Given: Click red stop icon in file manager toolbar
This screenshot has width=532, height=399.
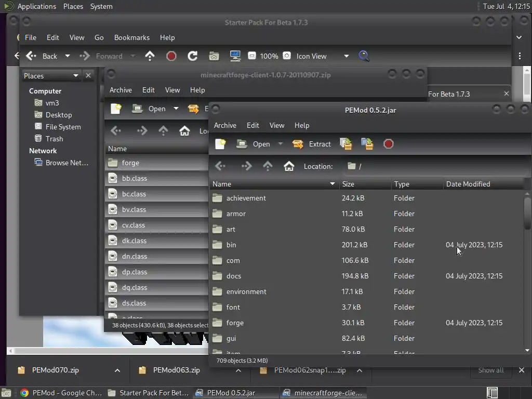Looking at the screenshot, I should 171,56.
